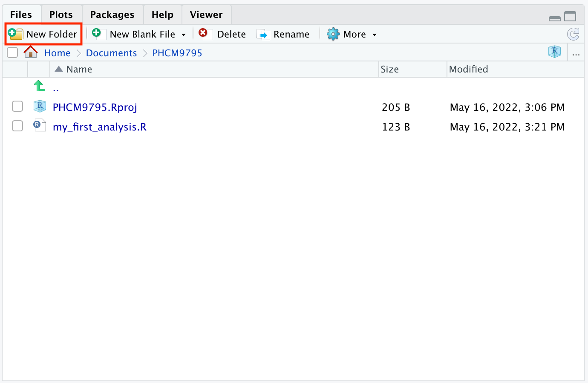
Task: Click the More gear icon
Action: [x=333, y=34]
